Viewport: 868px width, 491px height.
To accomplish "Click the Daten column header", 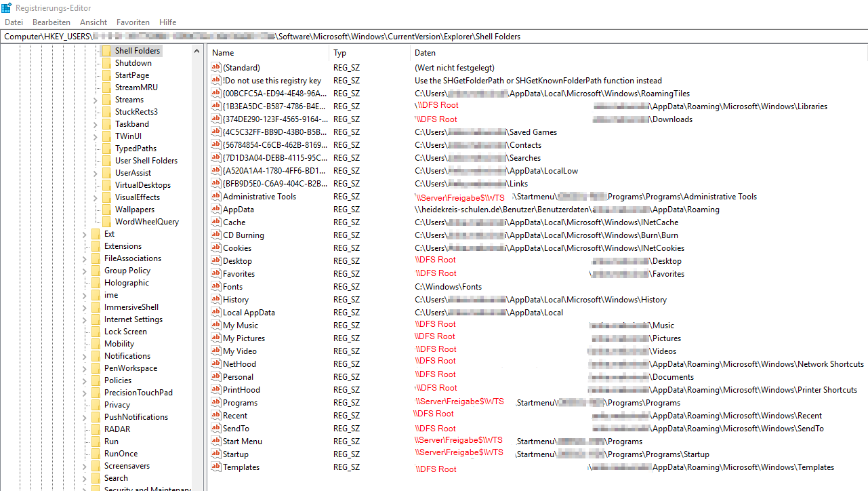I will pos(639,53).
